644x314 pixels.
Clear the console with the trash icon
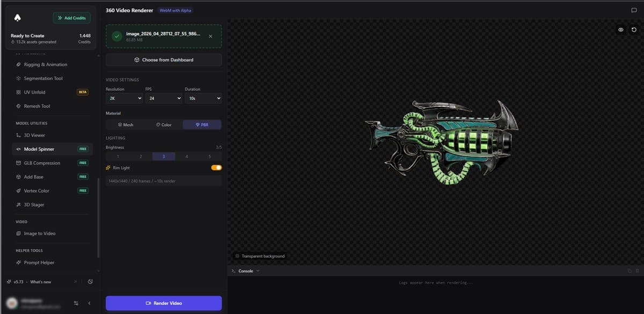pyautogui.click(x=637, y=271)
